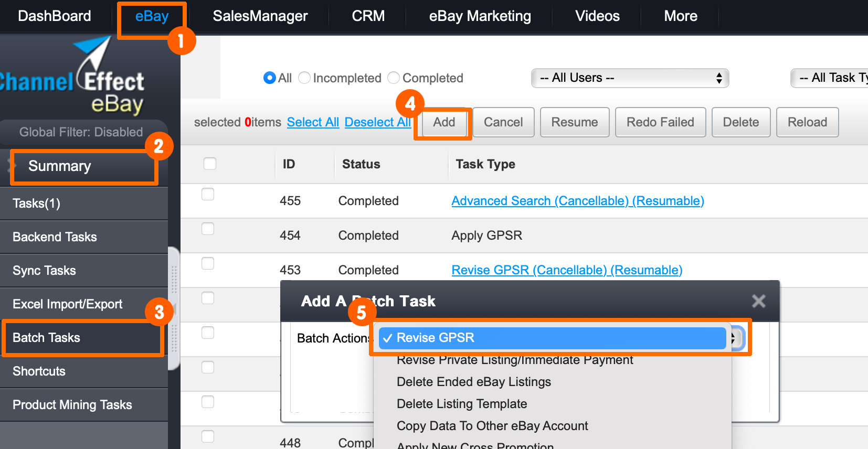The width and height of the screenshot is (868, 449).
Task: Open the All Task Type dropdown
Action: (x=829, y=78)
